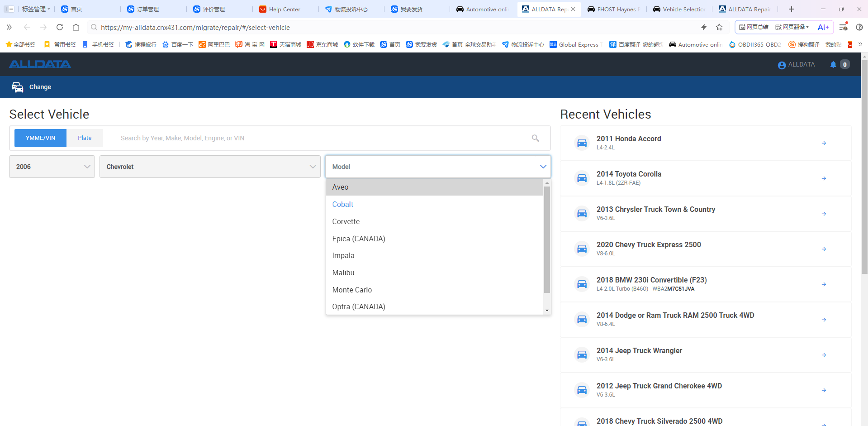Select Optra (CANADA) from model list

(x=434, y=306)
